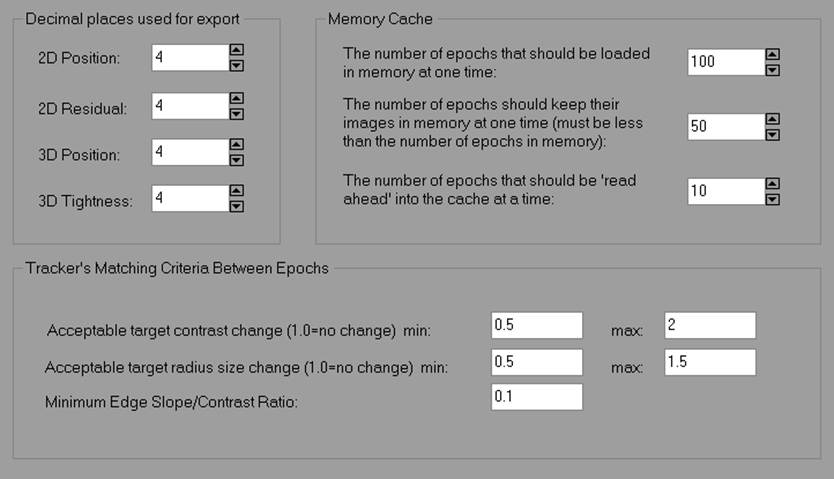The image size is (834, 479).
Task: Increase 2D Position decimal places
Action: [236, 50]
